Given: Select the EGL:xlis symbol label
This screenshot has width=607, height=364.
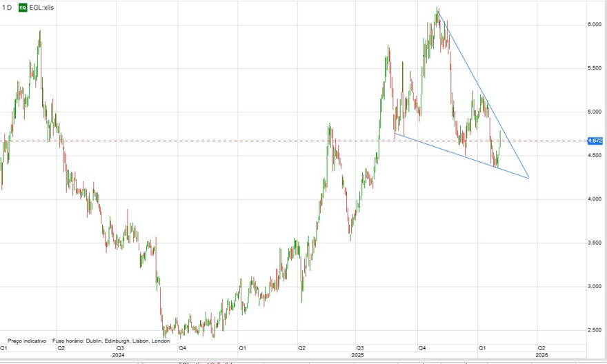Looking at the screenshot, I should pos(41,8).
